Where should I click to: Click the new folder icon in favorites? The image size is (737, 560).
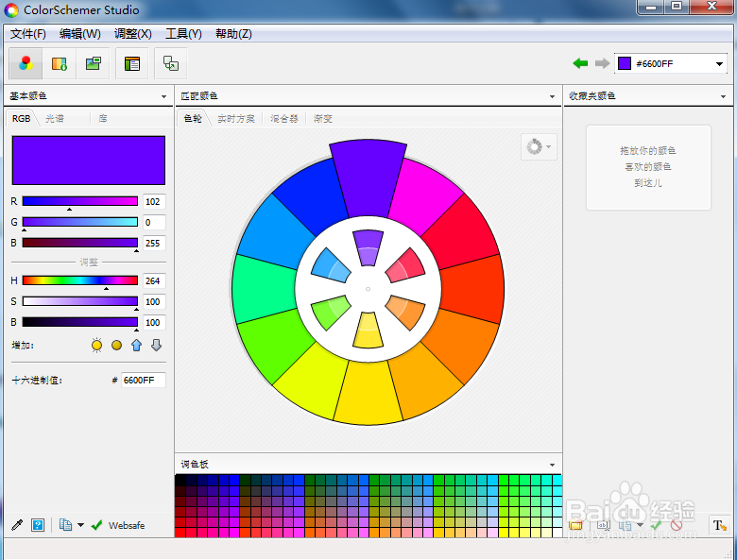575,525
